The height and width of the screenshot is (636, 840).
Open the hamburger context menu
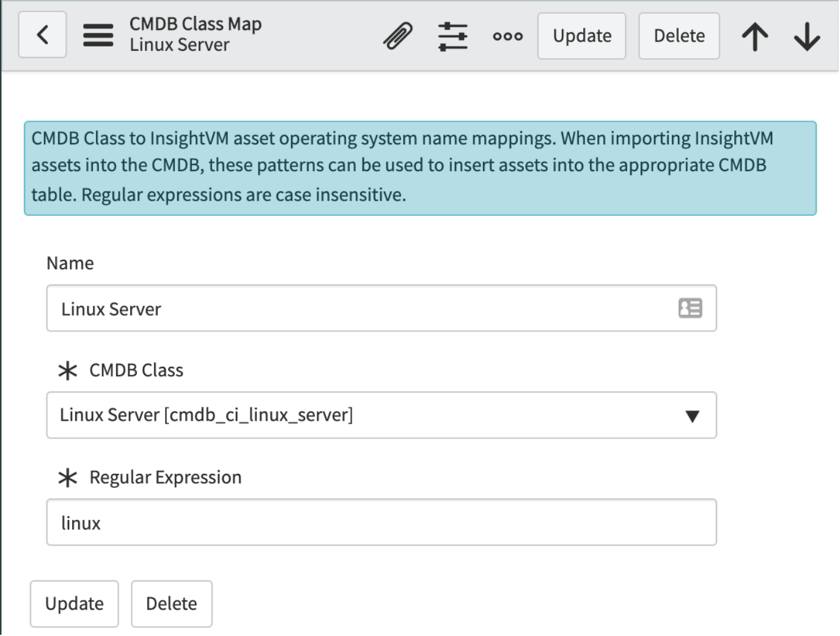tap(98, 35)
